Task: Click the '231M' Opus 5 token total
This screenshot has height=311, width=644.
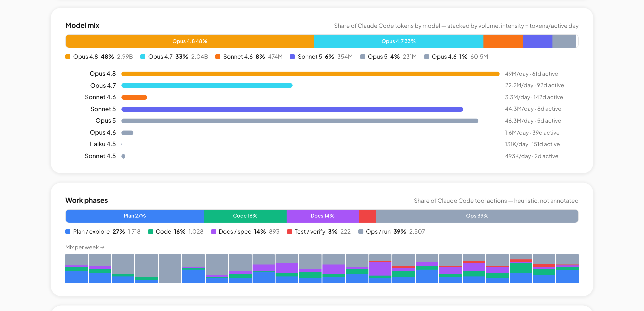Action: click(x=409, y=57)
